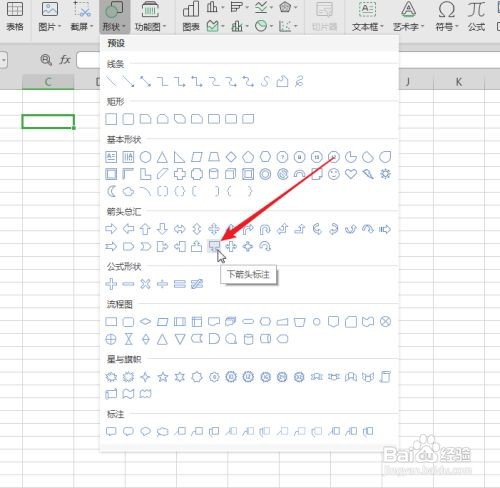Image resolution: width=500 pixels, height=488 pixels.
Task: Select the crescent moon shape
Action: [111, 191]
